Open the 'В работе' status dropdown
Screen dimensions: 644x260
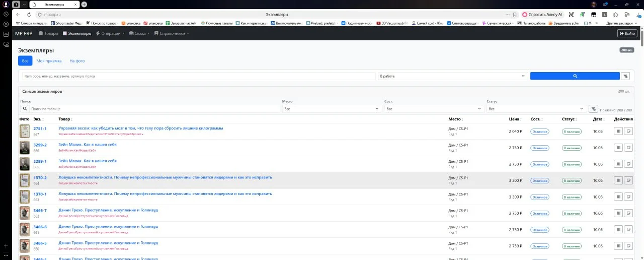click(x=452, y=76)
